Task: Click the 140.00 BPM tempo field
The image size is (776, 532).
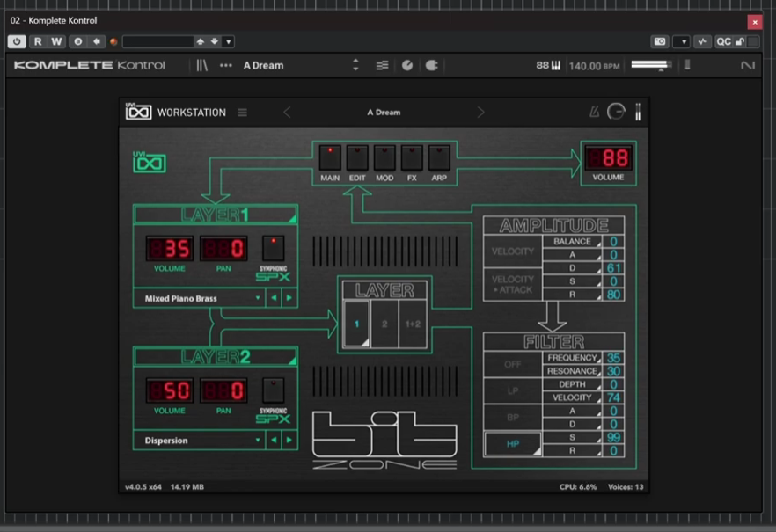Action: [x=594, y=66]
